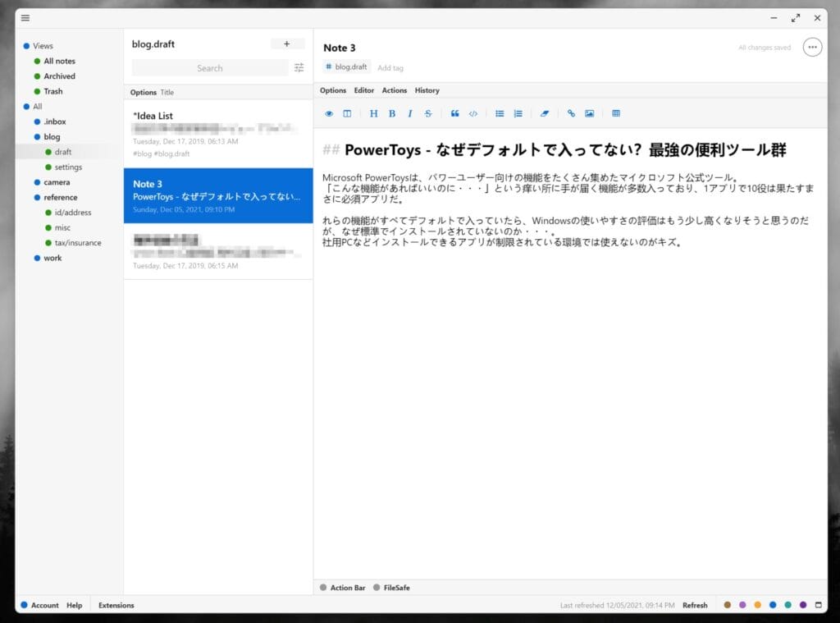Viewport: 840px width, 623px height.
Task: Click the Title sort label in the notes list
Action: click(x=167, y=92)
